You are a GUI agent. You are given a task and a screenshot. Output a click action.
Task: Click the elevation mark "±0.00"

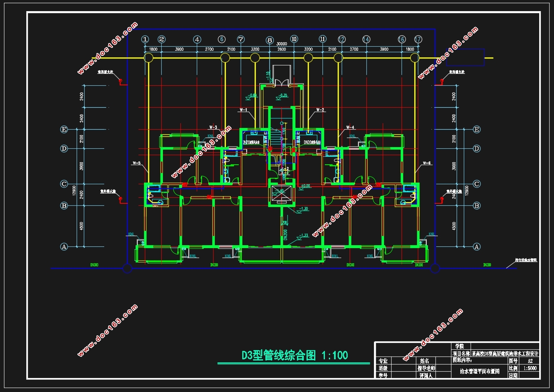pos(305,186)
